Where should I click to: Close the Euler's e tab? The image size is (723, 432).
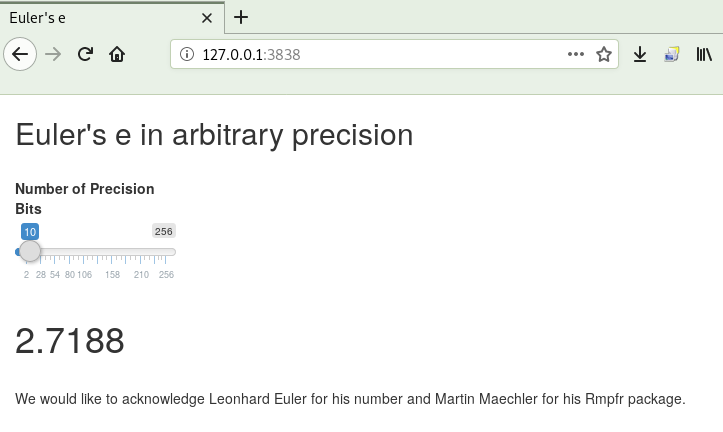click(207, 18)
